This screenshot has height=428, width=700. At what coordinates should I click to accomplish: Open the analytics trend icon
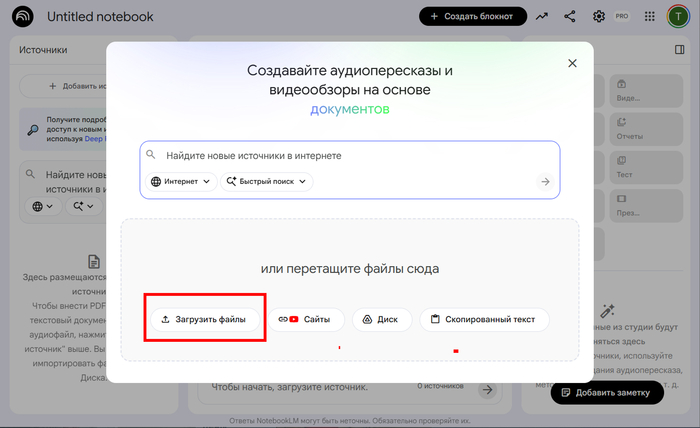[x=542, y=17]
